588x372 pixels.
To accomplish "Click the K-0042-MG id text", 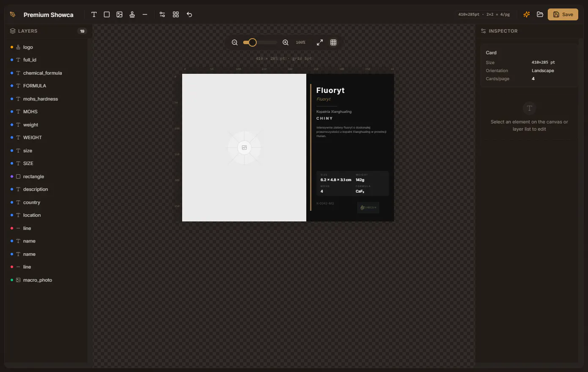I will pos(325,204).
